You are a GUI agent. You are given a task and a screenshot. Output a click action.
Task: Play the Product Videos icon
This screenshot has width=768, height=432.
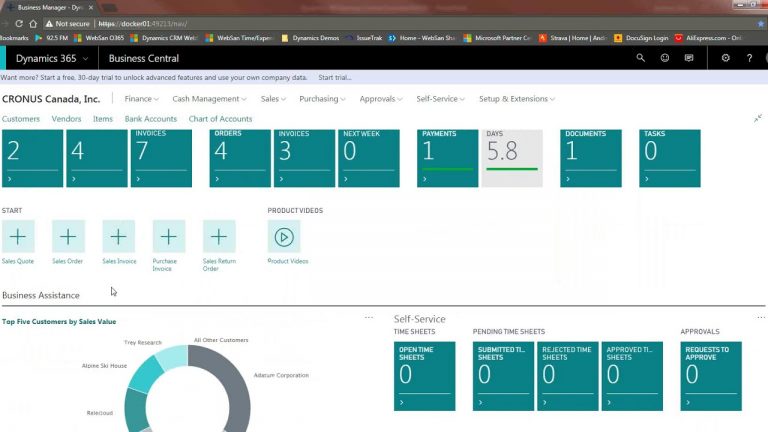point(284,237)
